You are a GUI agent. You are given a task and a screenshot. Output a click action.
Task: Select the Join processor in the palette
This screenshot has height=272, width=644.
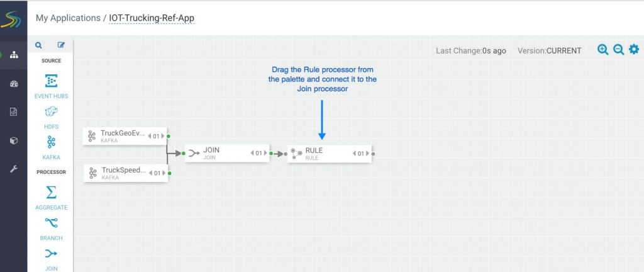coord(51,253)
